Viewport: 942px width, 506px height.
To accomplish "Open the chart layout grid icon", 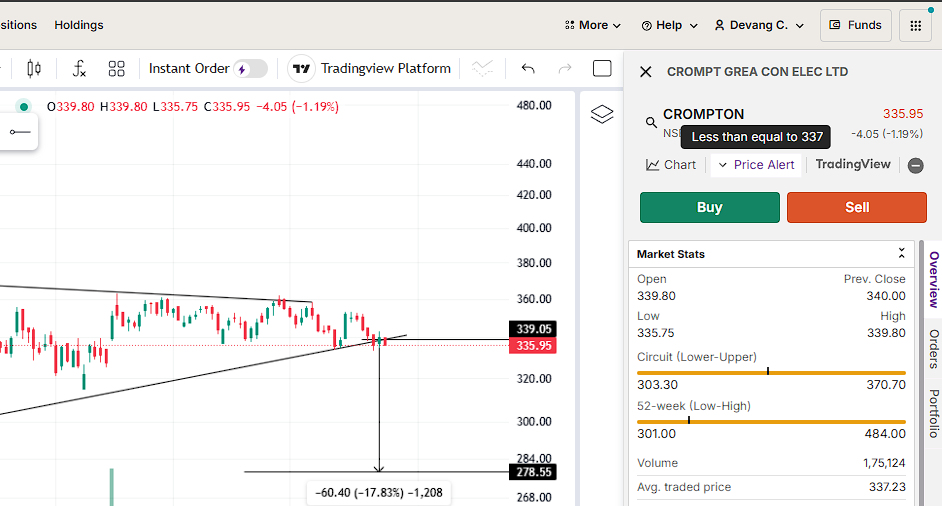I will 117,69.
